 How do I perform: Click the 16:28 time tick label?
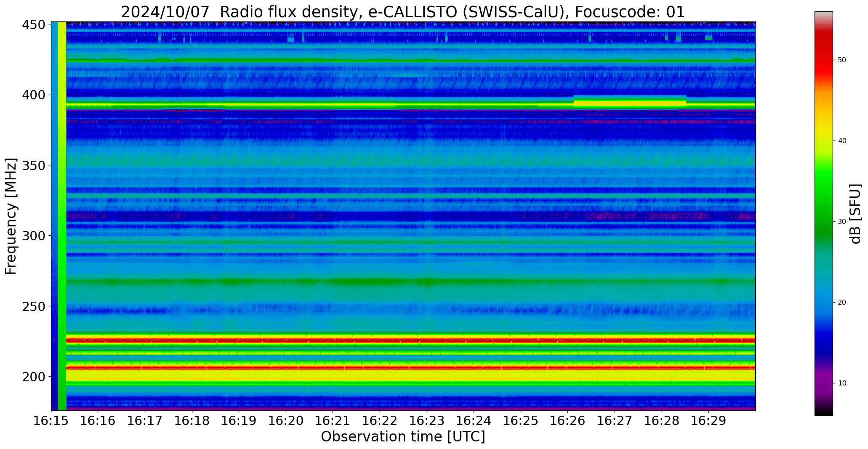(661, 420)
